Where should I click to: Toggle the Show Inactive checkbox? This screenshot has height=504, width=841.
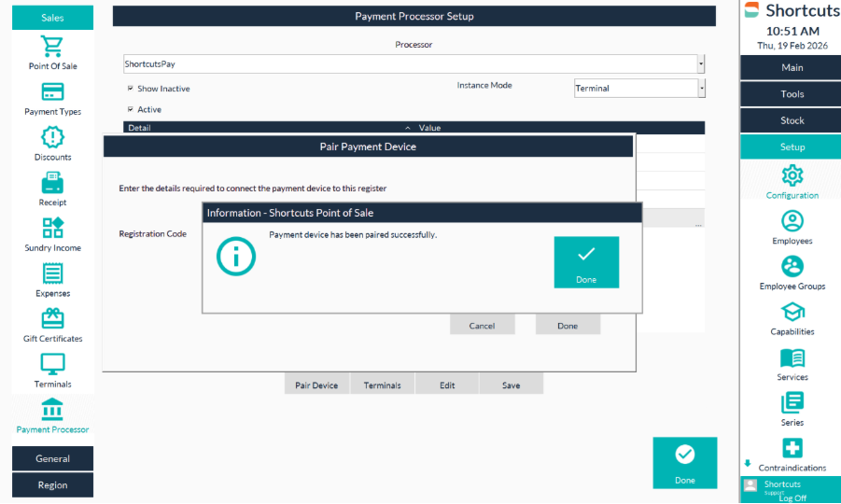pos(131,89)
